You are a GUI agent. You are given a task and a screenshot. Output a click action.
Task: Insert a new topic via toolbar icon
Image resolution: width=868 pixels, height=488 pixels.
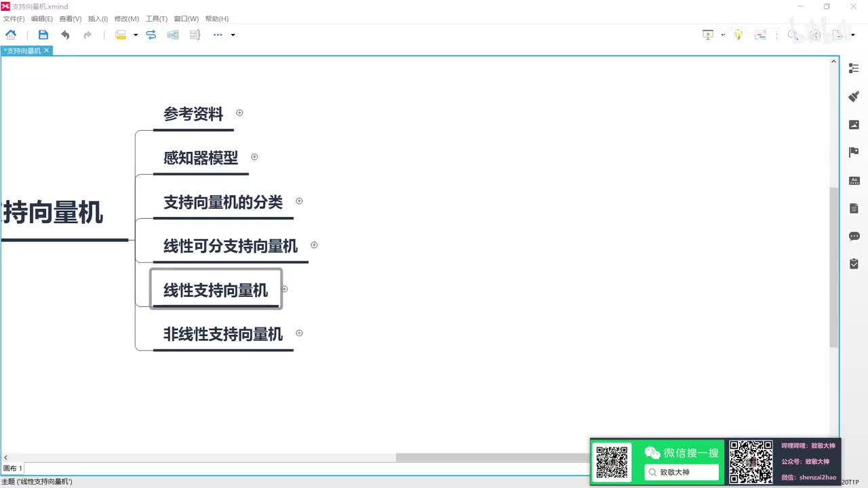click(121, 35)
